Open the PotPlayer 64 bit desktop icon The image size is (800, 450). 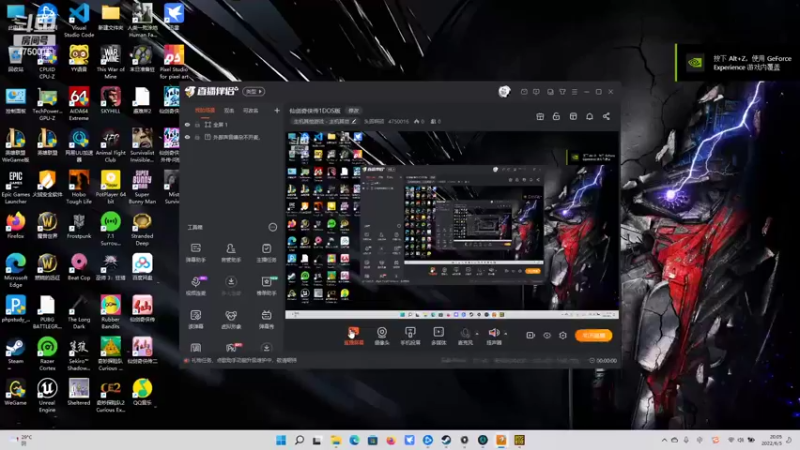click(x=111, y=187)
